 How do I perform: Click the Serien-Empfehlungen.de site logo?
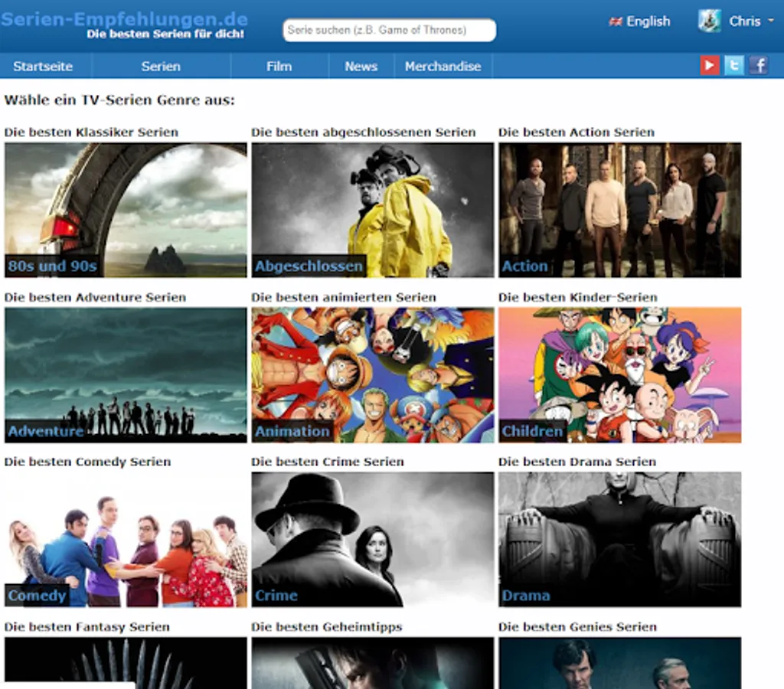124,19
